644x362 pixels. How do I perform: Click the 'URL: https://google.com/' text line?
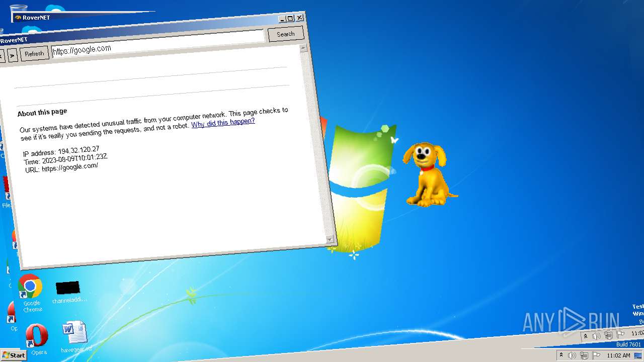[x=61, y=167]
